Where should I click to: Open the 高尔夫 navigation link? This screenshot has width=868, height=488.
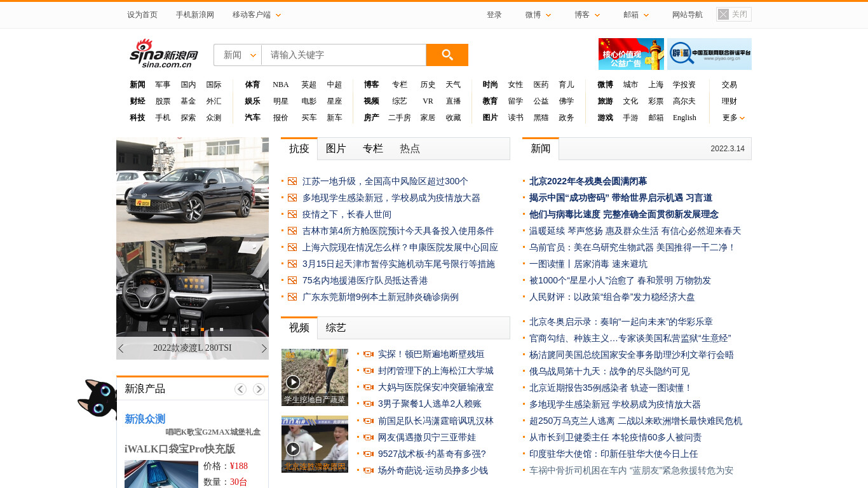[684, 101]
